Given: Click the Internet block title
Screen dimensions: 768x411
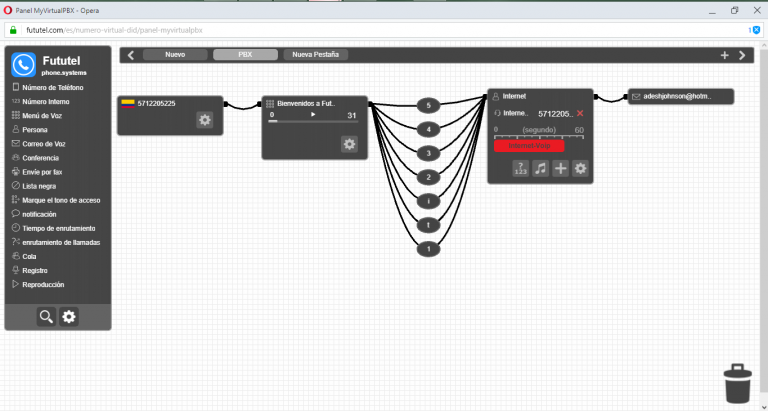Looking at the screenshot, I should click(514, 97).
